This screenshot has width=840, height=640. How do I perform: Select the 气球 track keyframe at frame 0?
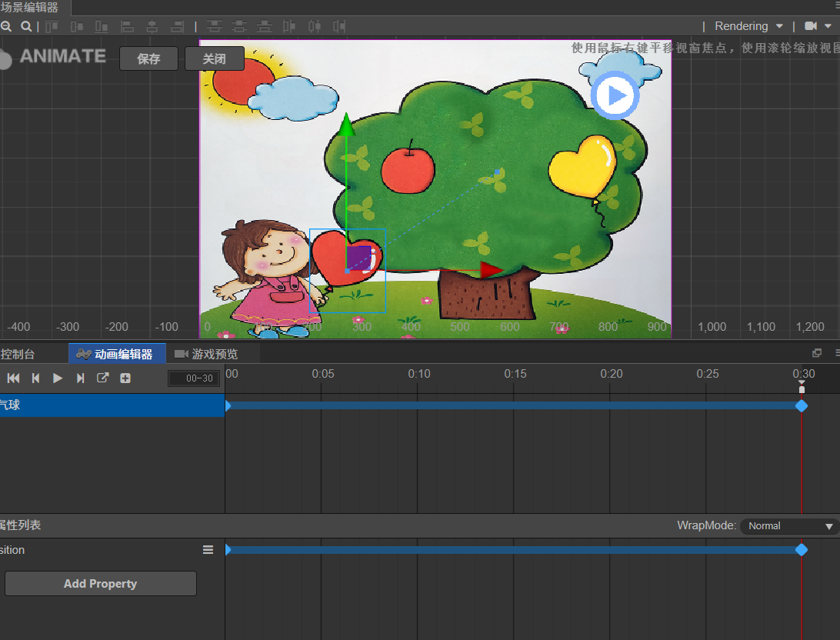tap(228, 406)
